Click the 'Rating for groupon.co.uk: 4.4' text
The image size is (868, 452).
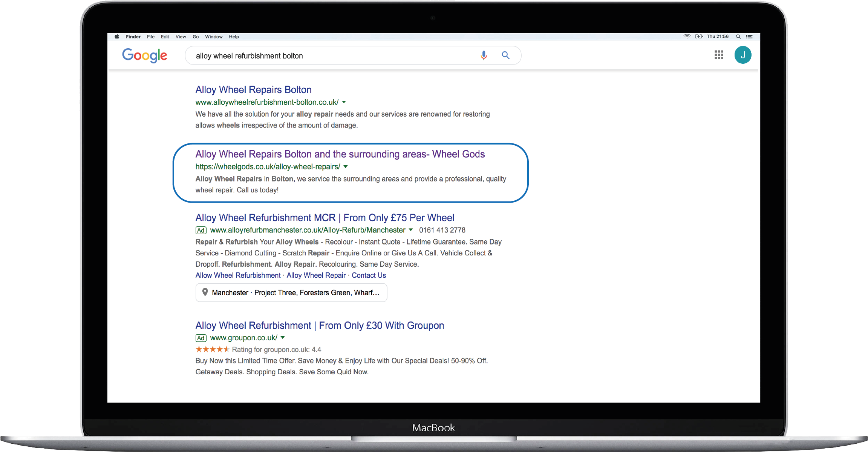tap(277, 350)
